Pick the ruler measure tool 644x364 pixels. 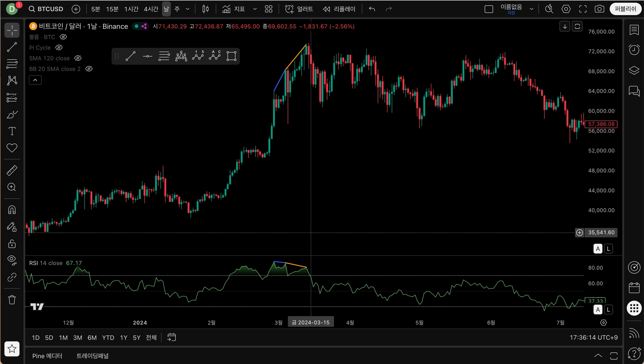click(12, 170)
